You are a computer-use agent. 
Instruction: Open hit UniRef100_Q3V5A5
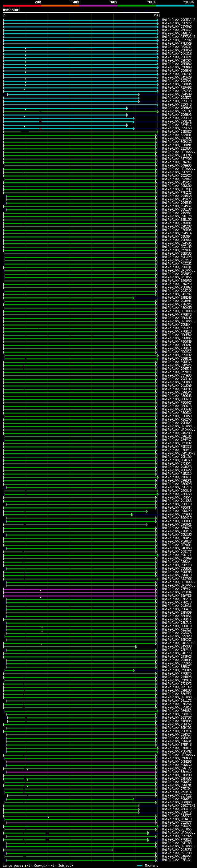click(x=177, y=26)
